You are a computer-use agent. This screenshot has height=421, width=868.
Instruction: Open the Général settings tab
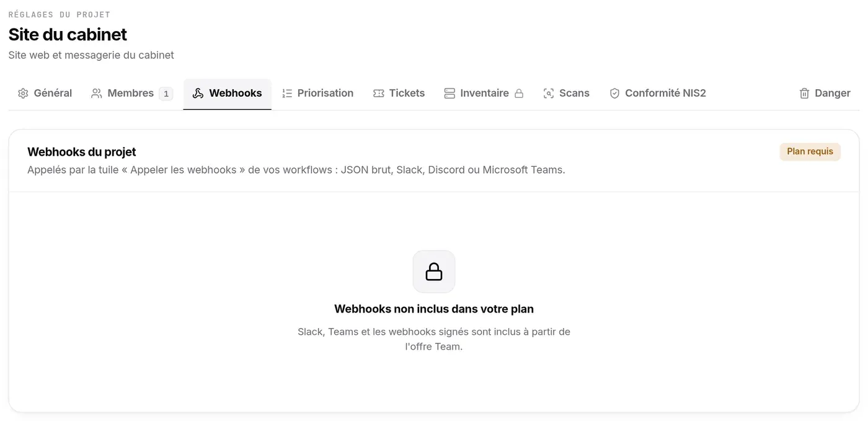click(x=45, y=94)
